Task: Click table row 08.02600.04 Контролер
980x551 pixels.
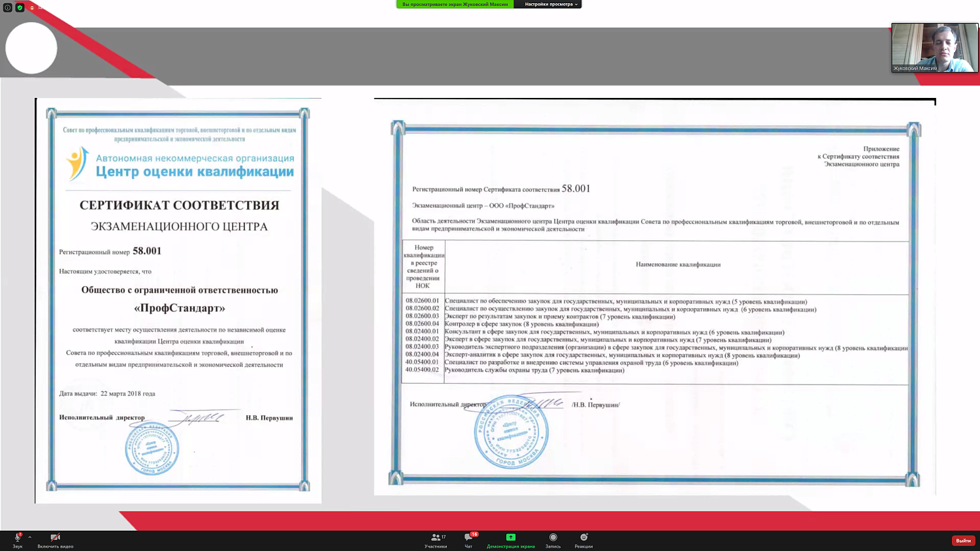Action: [x=655, y=324]
